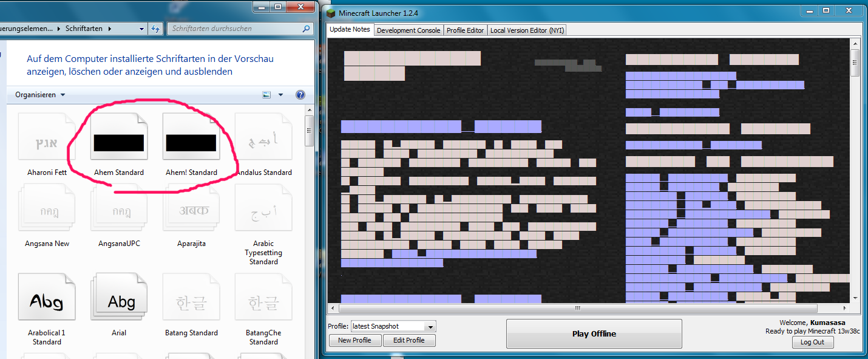
Task: Open the Local Version Editor (NYI) tab
Action: click(527, 30)
